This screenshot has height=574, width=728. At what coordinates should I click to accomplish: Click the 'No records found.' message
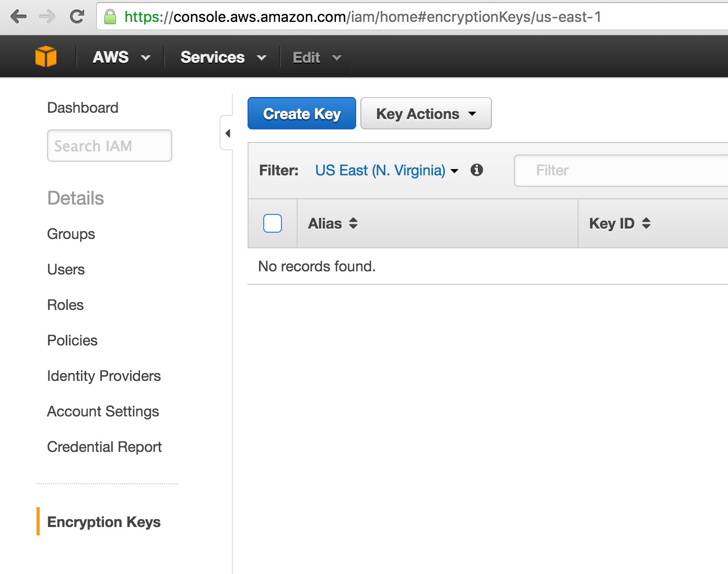[x=317, y=266]
